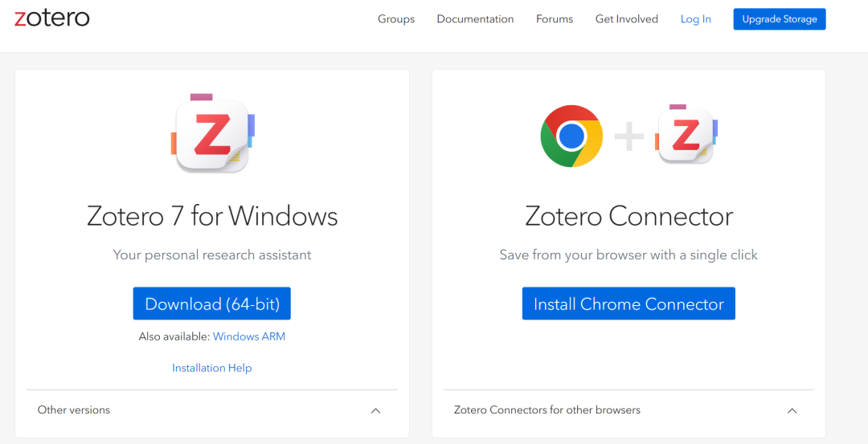Install the Chrome Connector

click(x=628, y=303)
